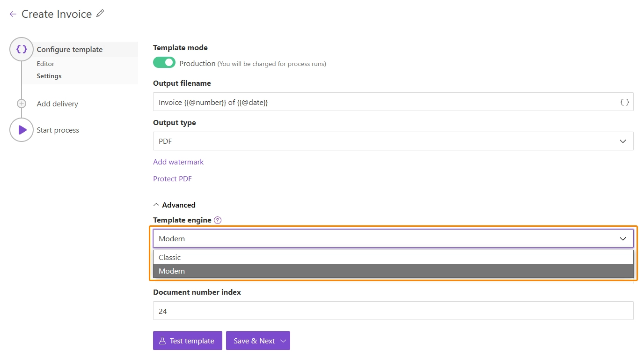
Task: Click the curly braces Configure template step icon
Action: (x=22, y=49)
